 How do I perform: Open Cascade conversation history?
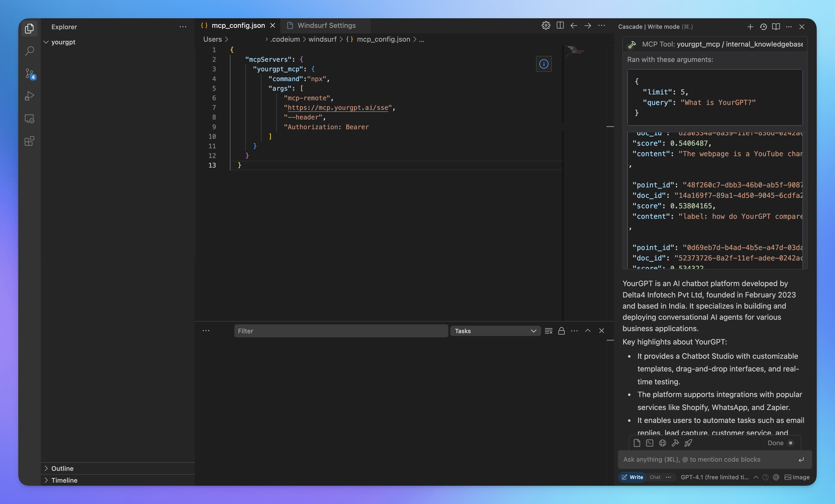click(763, 27)
